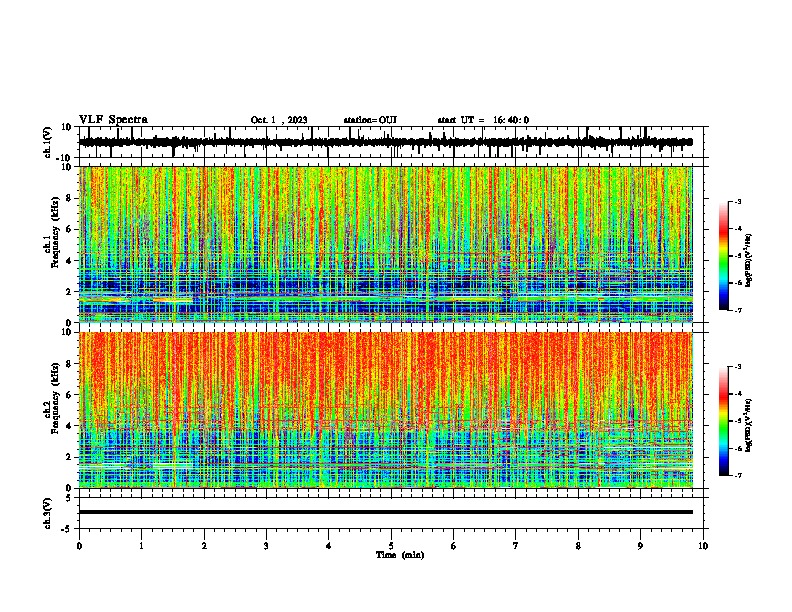Click the ch.2 spectrogram color scale bar

click(723, 421)
